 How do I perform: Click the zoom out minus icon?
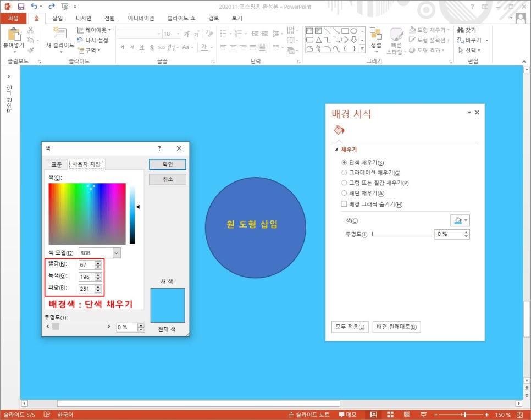click(436, 415)
